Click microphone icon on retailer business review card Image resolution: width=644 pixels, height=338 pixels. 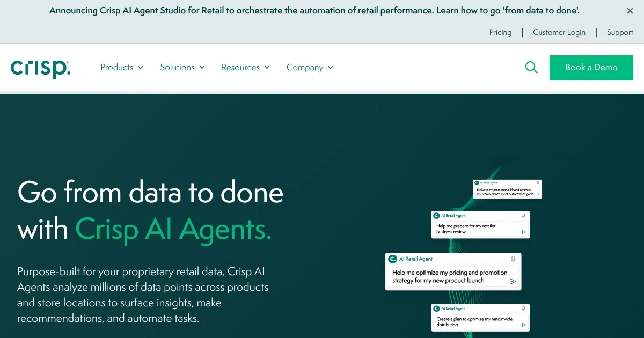[524, 216]
